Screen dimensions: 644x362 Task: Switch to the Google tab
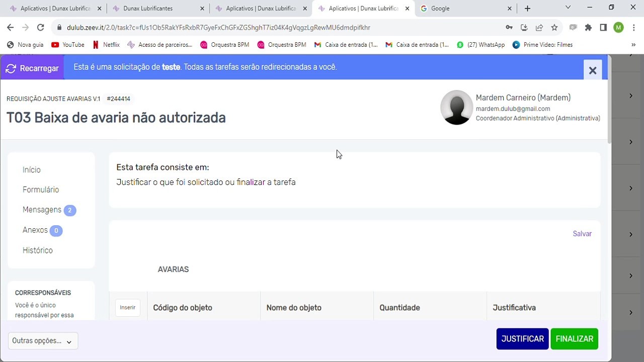click(465, 9)
